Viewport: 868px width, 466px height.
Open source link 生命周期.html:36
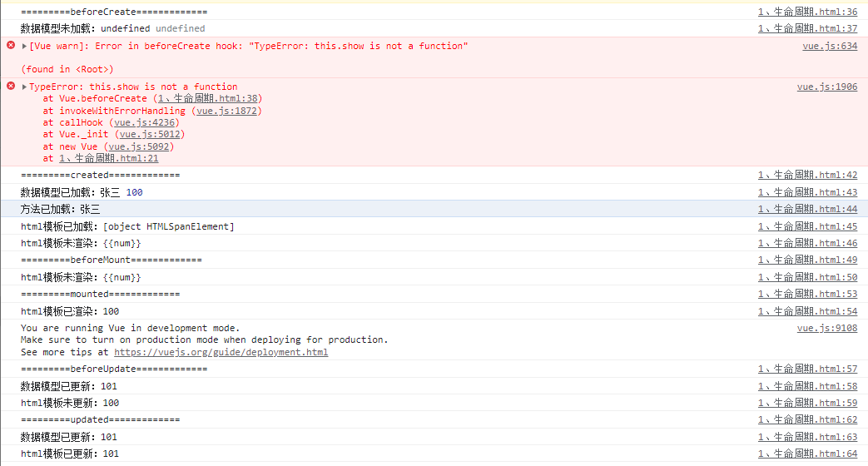(x=807, y=12)
